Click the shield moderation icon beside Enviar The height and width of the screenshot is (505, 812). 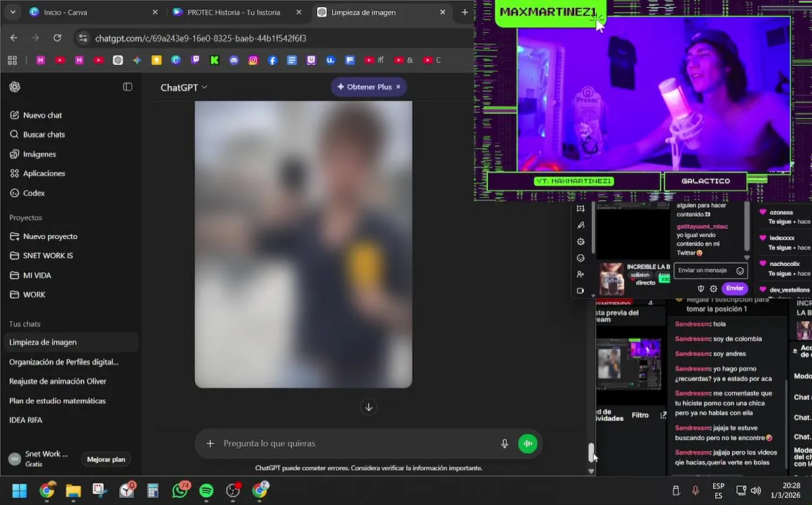[x=700, y=289]
